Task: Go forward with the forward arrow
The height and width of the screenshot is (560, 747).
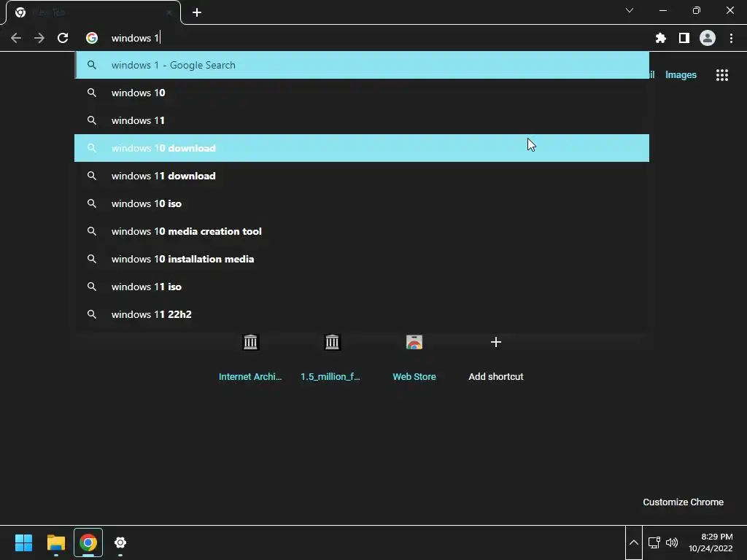Action: (39, 38)
